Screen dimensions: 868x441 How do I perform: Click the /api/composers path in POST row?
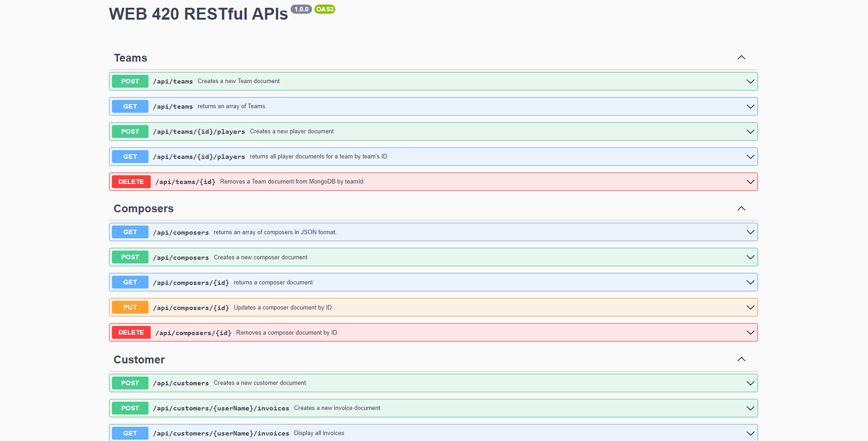click(181, 257)
